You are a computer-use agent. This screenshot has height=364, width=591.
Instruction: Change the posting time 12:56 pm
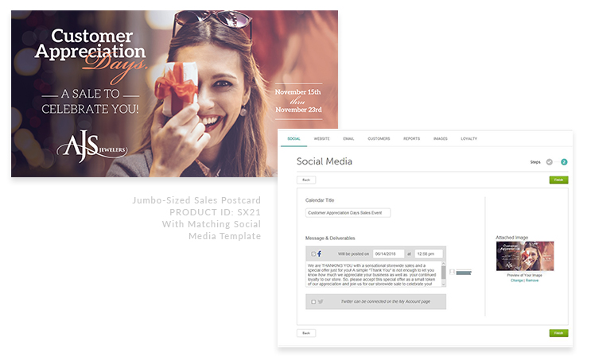click(429, 254)
